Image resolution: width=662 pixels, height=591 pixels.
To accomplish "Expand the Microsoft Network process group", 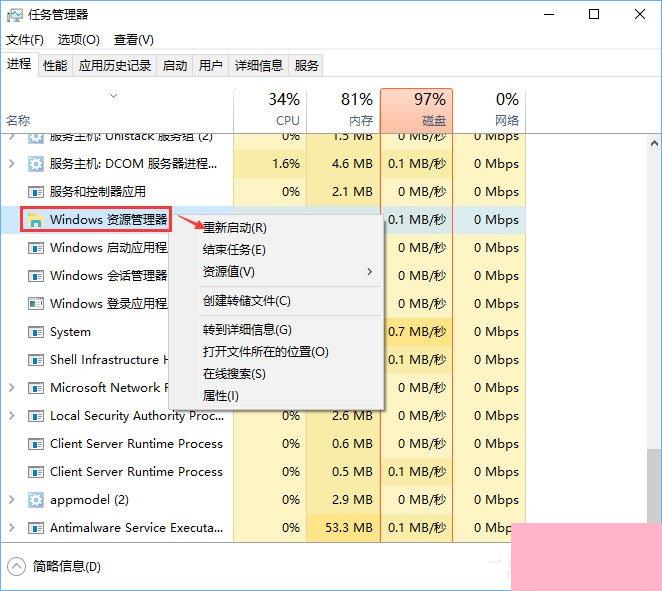I will 12,388.
